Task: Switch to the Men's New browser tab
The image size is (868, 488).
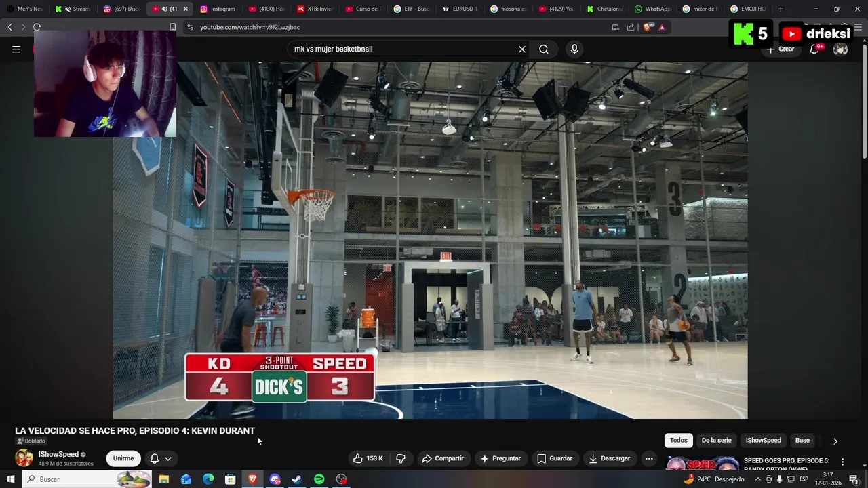Action: 24,9
